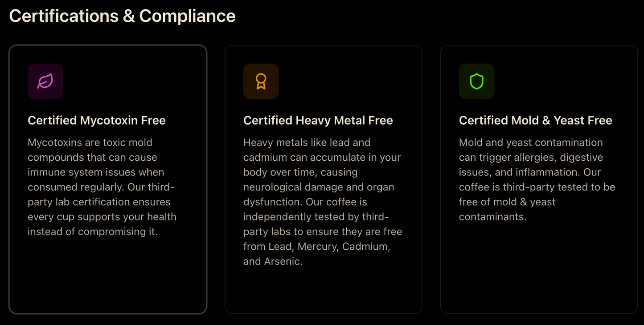This screenshot has height=325, width=644.
Task: Select the Certified Heavy Metal Free heading
Action: point(318,120)
